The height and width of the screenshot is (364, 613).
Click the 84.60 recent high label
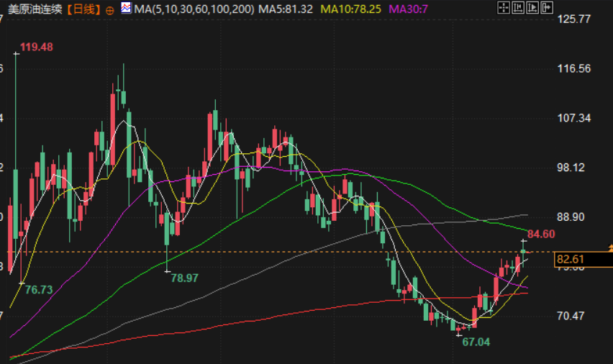(541, 235)
